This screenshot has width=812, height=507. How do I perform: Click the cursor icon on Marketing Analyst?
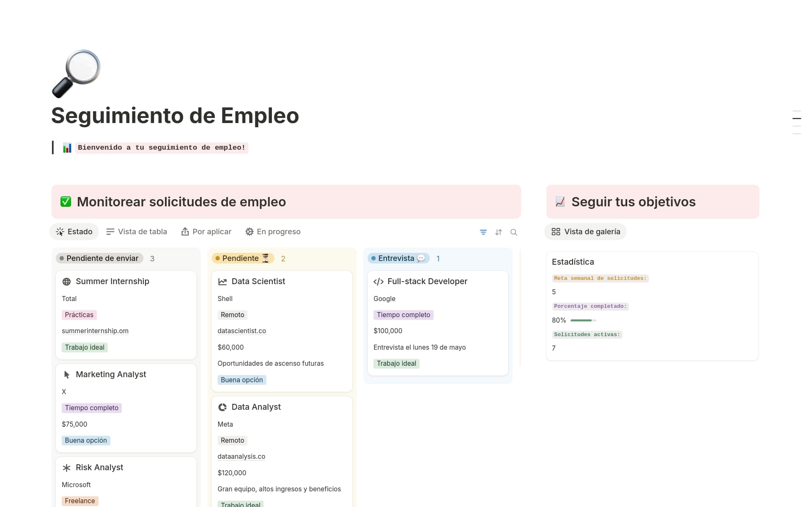click(x=66, y=375)
